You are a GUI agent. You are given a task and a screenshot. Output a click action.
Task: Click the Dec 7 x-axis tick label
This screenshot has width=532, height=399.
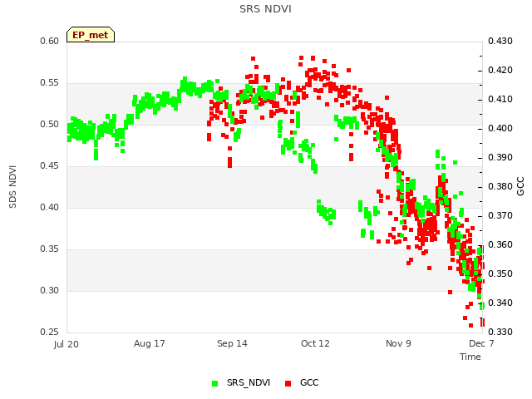tap(481, 343)
